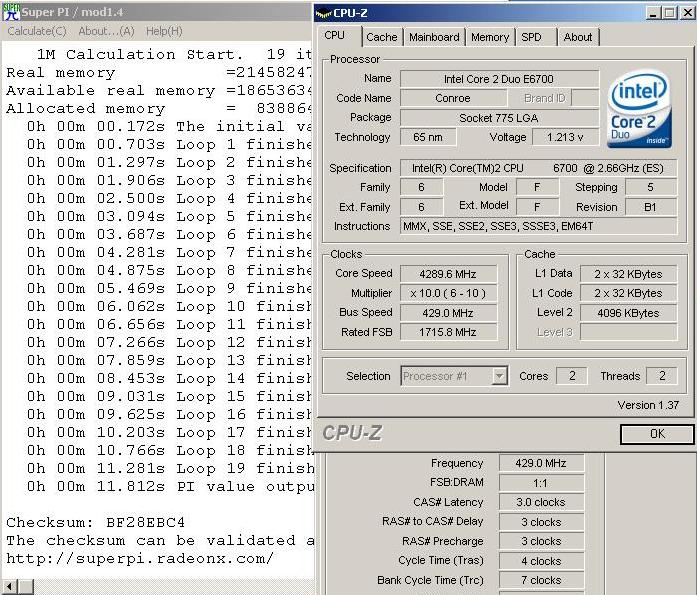The height and width of the screenshot is (595, 697).
Task: Click the Ext. Model value F
Action: [x=537, y=207]
